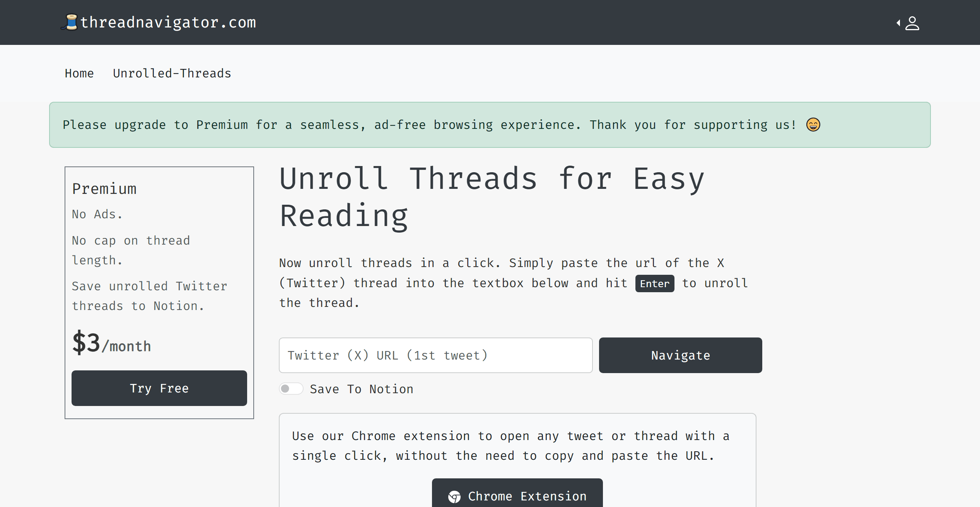Click the Chrome logo icon in the button

pyautogui.click(x=454, y=497)
